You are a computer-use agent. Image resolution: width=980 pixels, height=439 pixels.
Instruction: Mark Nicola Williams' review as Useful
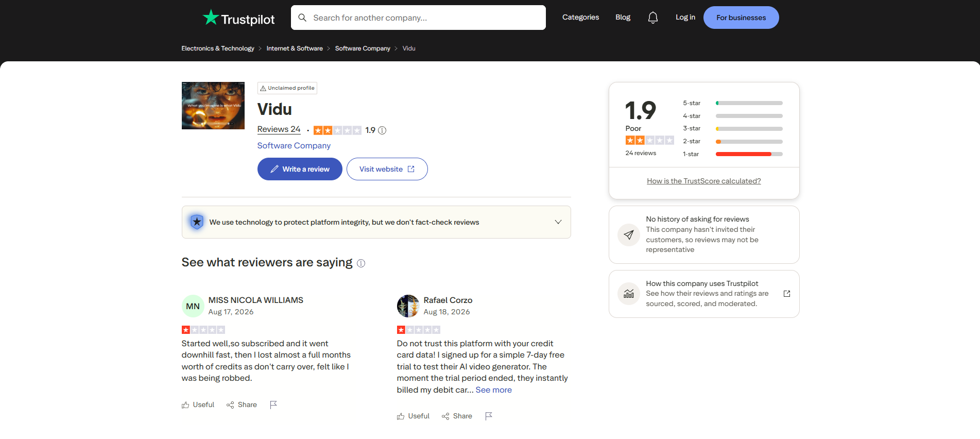(x=198, y=405)
